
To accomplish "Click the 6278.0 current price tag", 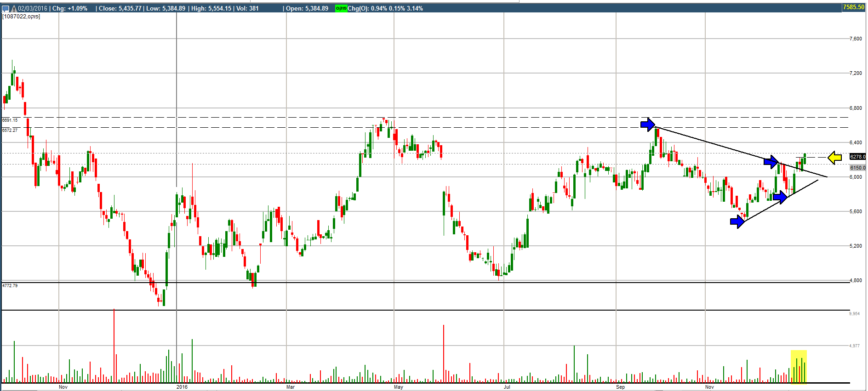I will 857,157.
